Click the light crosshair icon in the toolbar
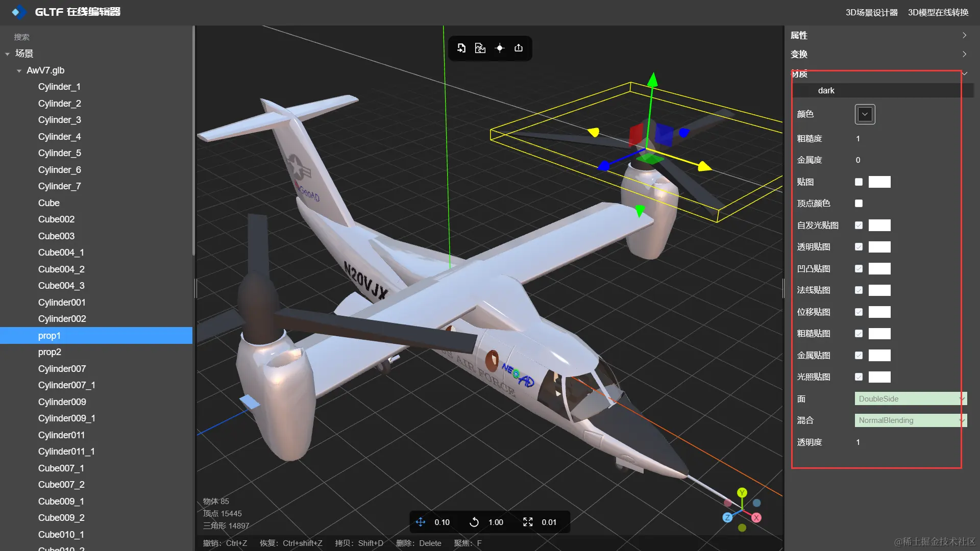This screenshot has width=980, height=551. click(x=500, y=48)
